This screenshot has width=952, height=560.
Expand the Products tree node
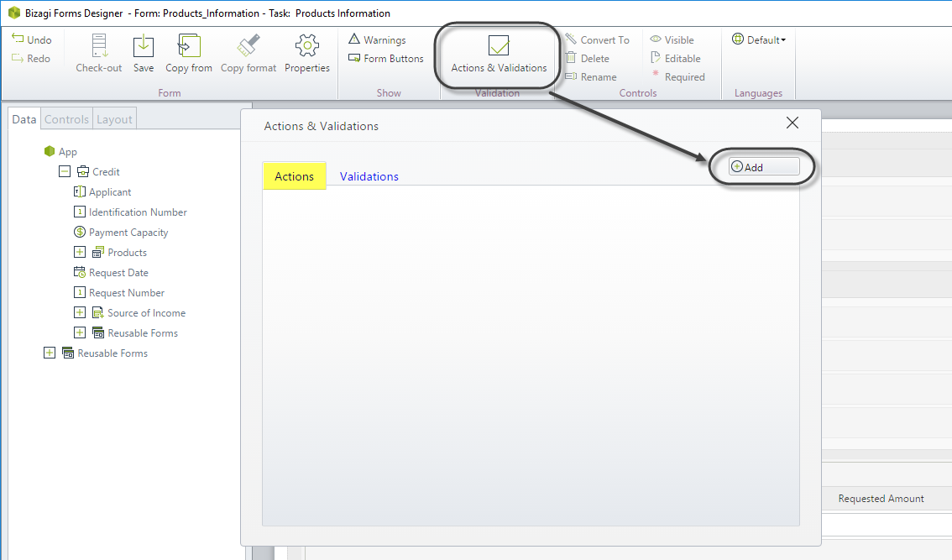(80, 252)
